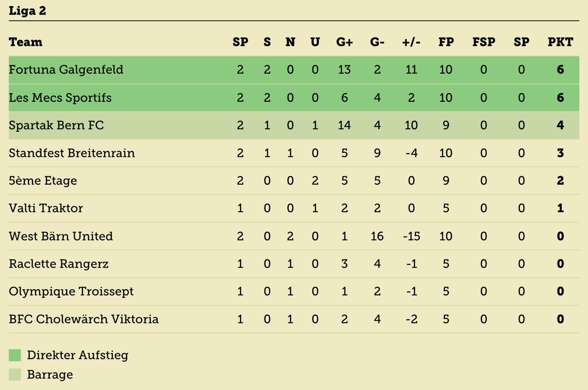The image size is (588, 390).
Task: Open the 5ème Etage team entry
Action: point(43,181)
